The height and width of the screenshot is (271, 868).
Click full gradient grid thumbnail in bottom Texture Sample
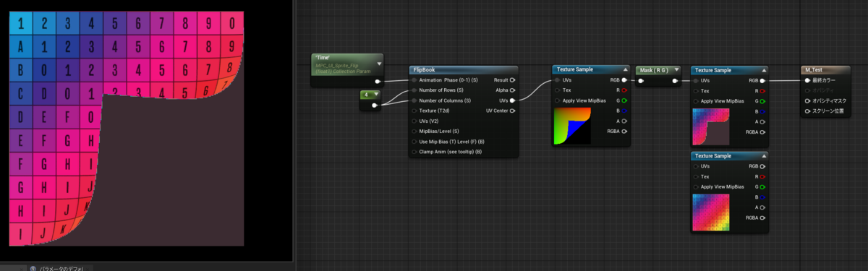point(711,212)
